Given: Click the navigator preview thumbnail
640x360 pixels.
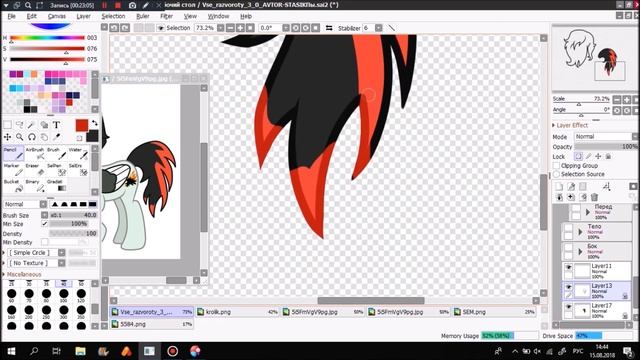Looking at the screenshot, I should (594, 57).
